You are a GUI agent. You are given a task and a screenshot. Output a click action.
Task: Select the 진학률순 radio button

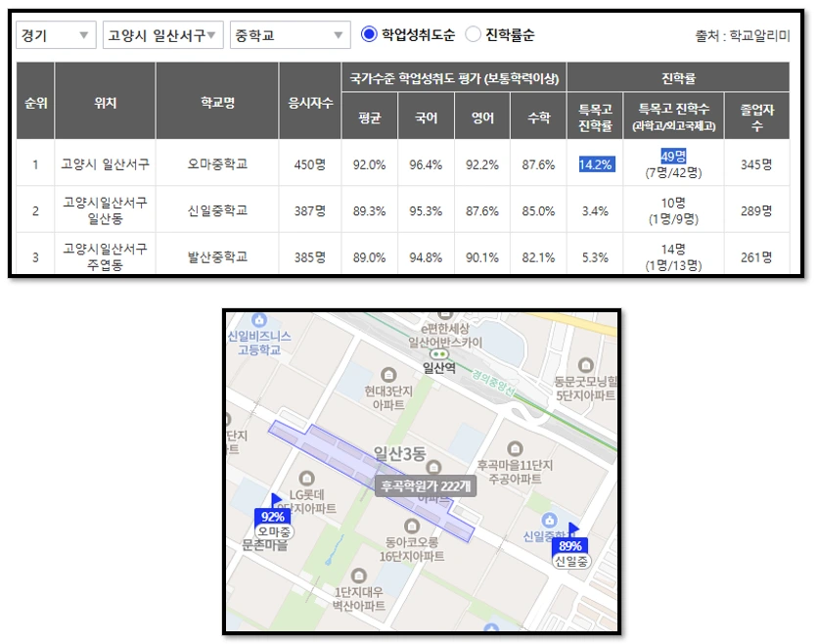(x=473, y=35)
